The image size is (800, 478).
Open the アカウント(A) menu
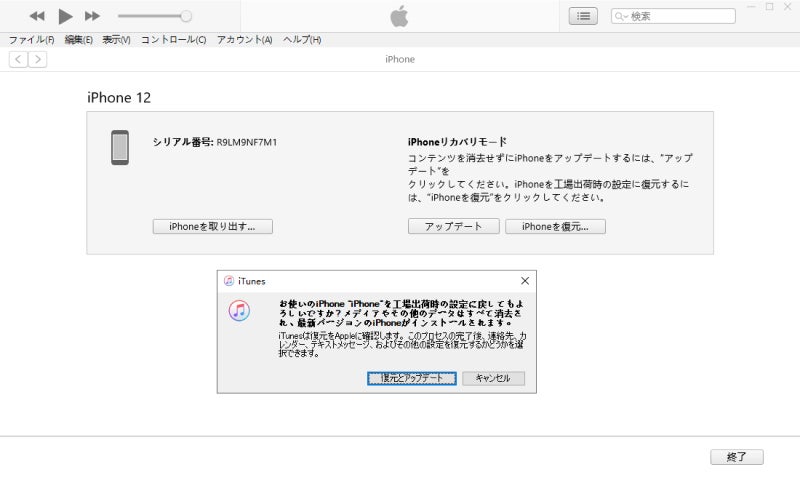(244, 40)
